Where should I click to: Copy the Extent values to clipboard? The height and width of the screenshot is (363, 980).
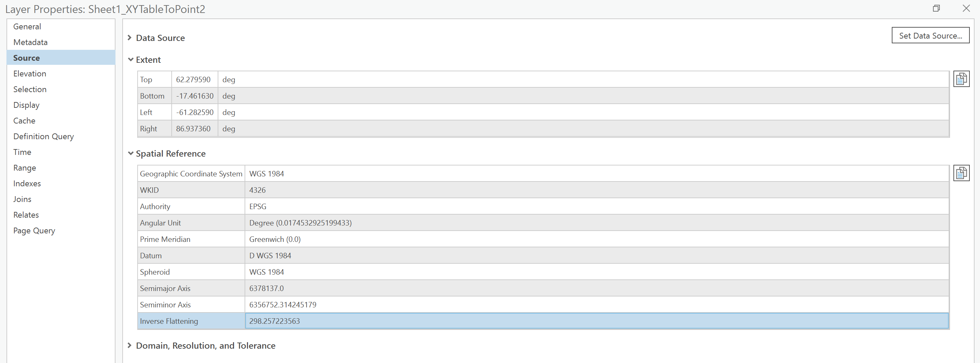point(961,79)
